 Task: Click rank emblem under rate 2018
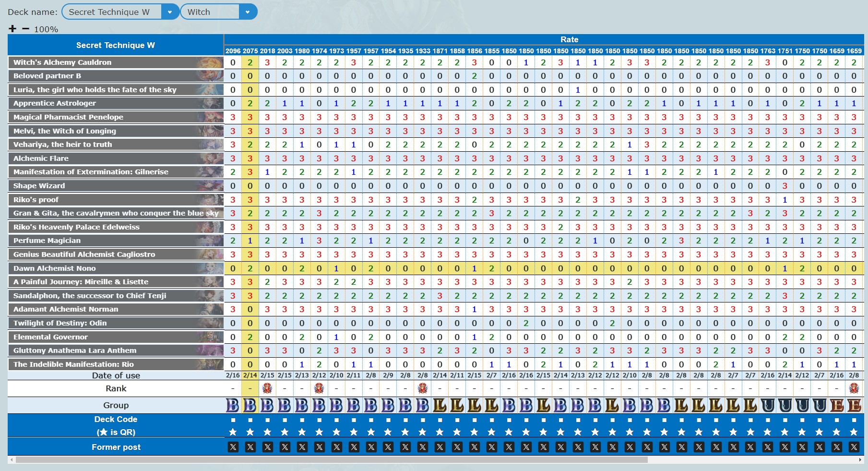click(x=268, y=388)
